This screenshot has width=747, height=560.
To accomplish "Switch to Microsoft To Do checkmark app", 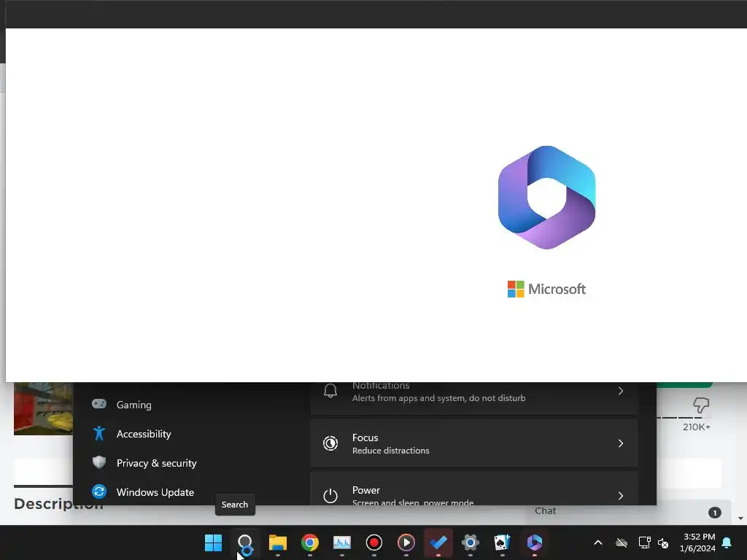I will point(438,542).
